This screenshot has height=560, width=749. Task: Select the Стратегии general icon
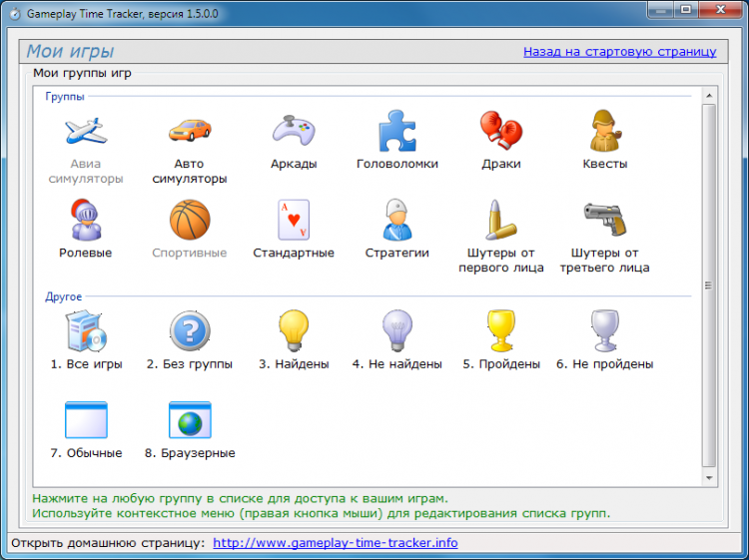click(397, 220)
